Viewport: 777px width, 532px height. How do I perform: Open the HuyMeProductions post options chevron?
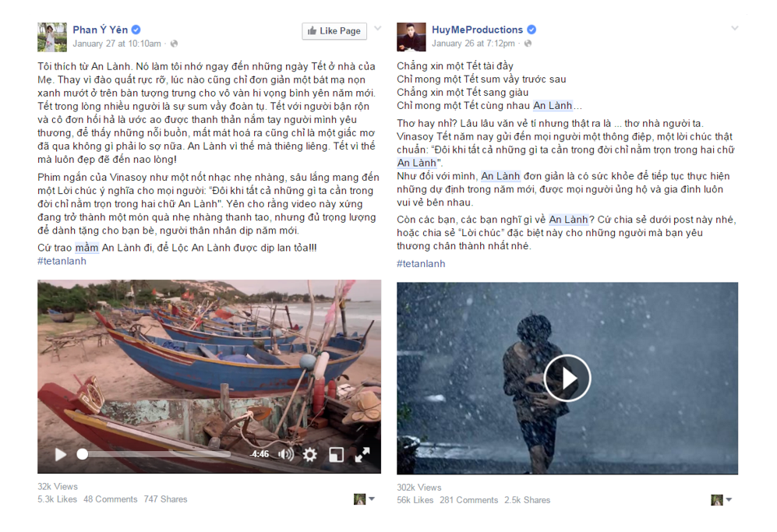click(x=734, y=29)
